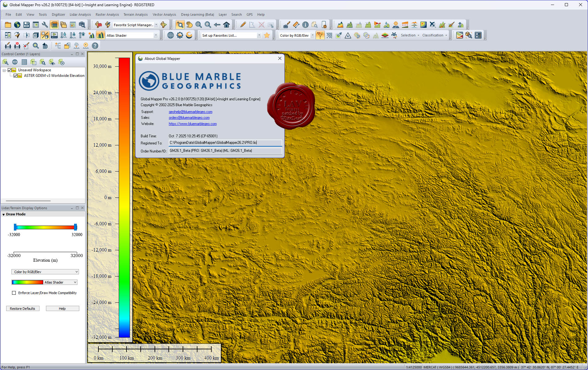
Task: Toggle the ASTER GDEM v3 layer checkbox
Action: click(x=15, y=76)
